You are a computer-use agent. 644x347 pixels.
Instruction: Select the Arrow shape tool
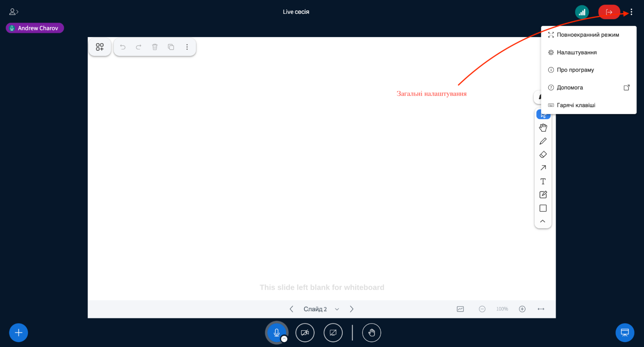[x=543, y=168]
